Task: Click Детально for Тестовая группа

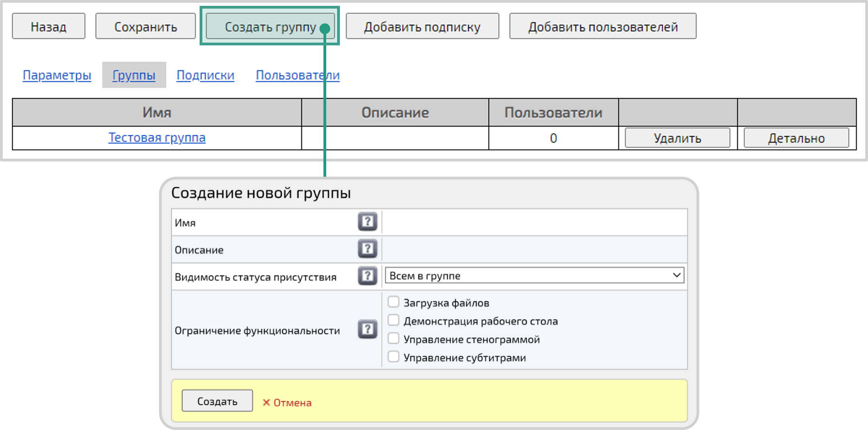Action: pyautogui.click(x=796, y=138)
